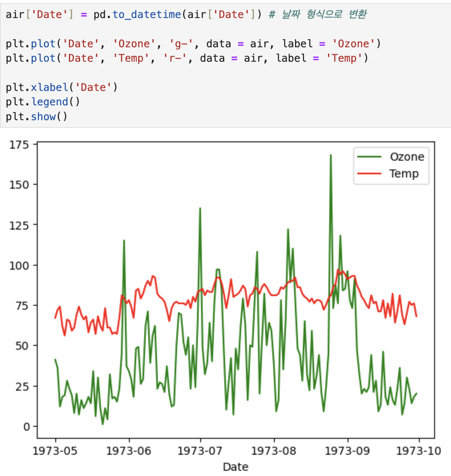The height and width of the screenshot is (476, 451).
Task: Place cursor on the Temp plt.plot line
Action: [187, 58]
